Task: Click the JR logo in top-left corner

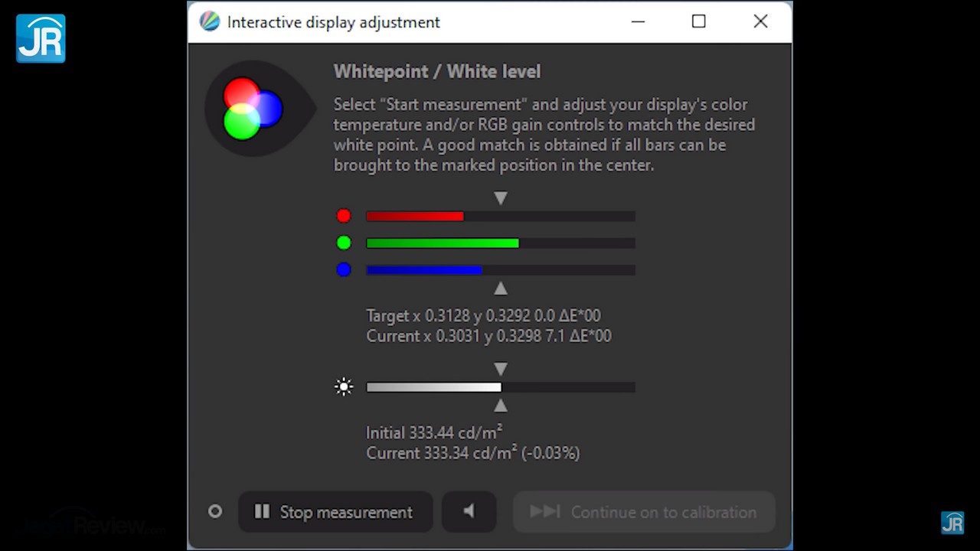Action: 41,38
